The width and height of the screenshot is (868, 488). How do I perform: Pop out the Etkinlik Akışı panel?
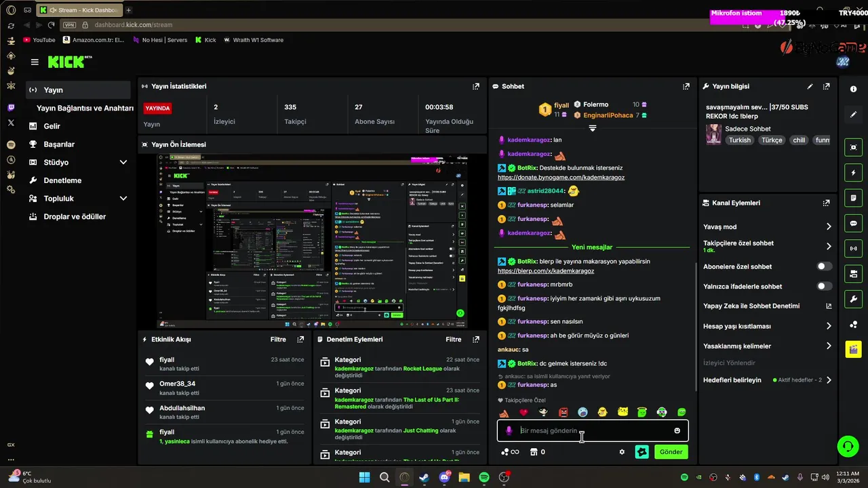click(300, 340)
